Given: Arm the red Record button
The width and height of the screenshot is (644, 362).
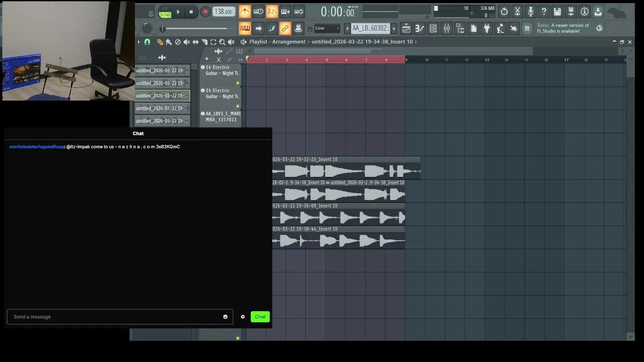Looking at the screenshot, I should point(205,12).
